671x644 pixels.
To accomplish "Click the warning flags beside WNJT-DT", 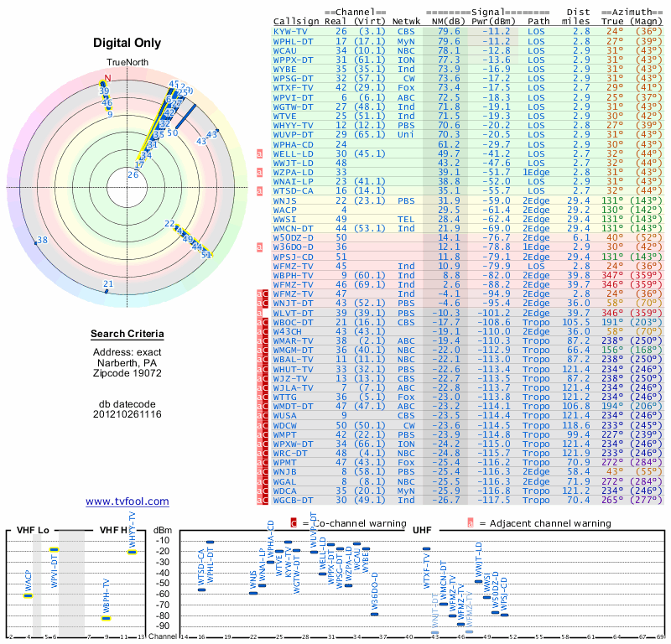I will pyautogui.click(x=263, y=304).
